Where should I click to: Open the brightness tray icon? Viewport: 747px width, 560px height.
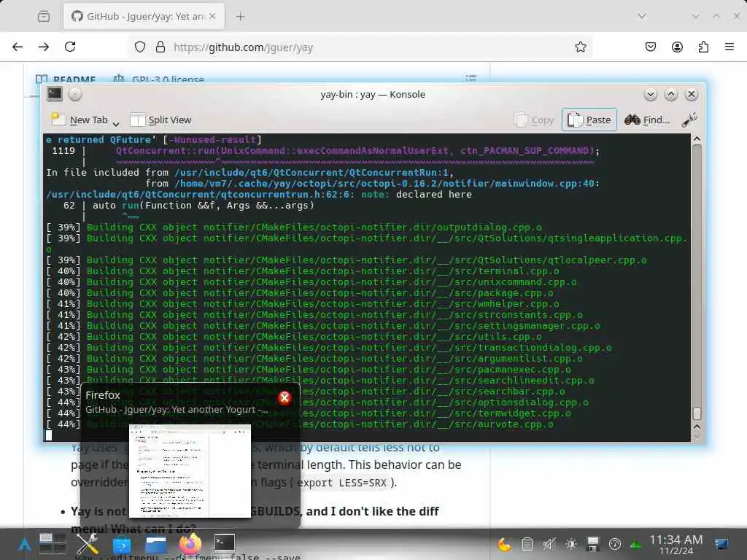(x=570, y=544)
